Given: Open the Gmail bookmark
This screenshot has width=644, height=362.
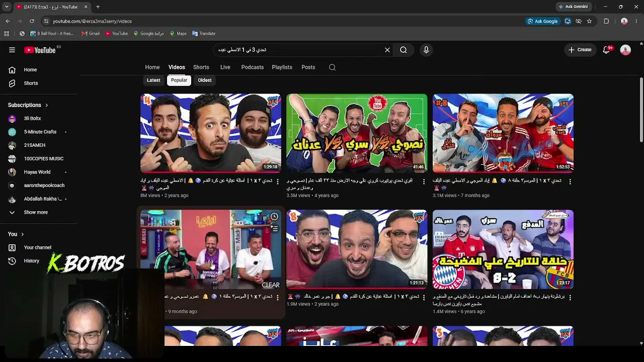Looking at the screenshot, I should pos(91,34).
